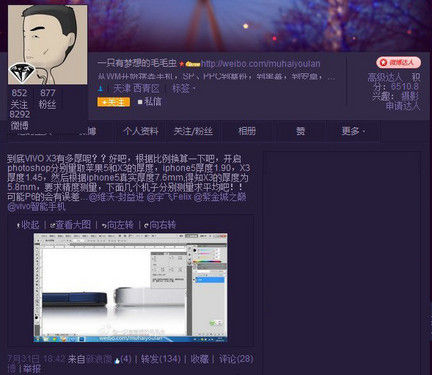Expand the 更多 more tab menu
This screenshot has height=375, width=432.
[x=353, y=131]
